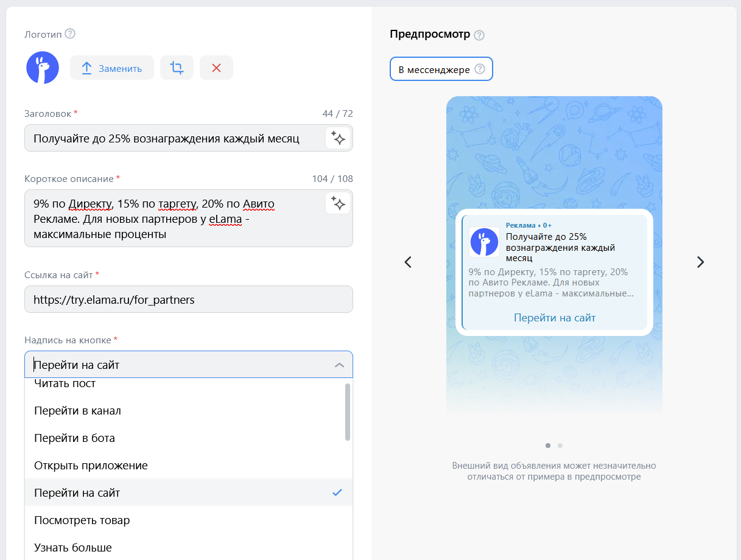The image size is (741, 560).
Task: Click the llama logo in ad preview
Action: (484, 242)
